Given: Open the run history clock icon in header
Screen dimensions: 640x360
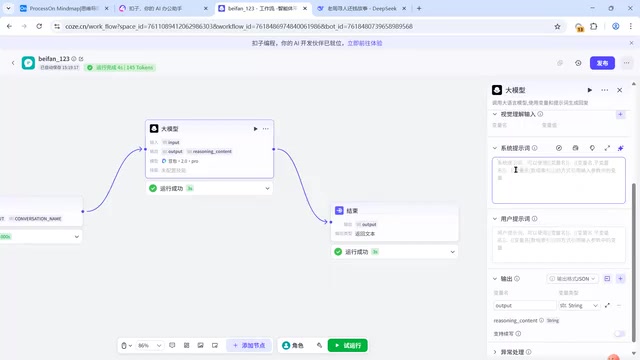Looking at the screenshot, I should click(x=578, y=63).
